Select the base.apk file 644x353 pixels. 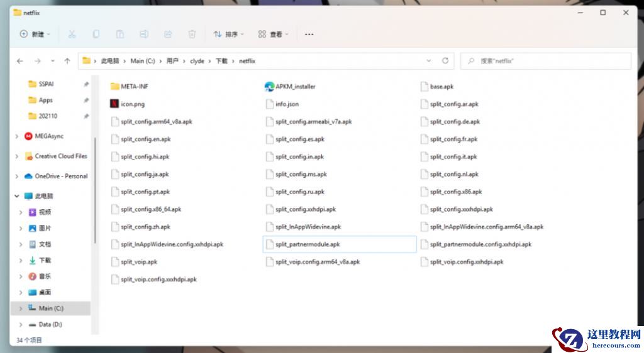click(x=437, y=87)
